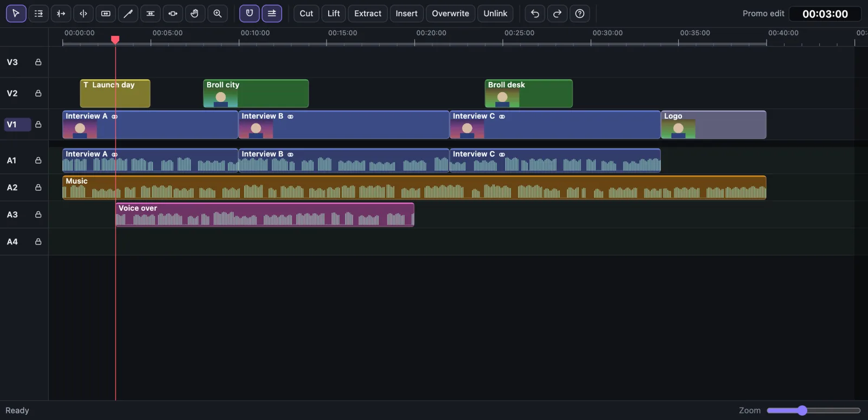Activate the Razor blade tool
Image resolution: width=868 pixels, height=420 pixels.
tap(128, 14)
